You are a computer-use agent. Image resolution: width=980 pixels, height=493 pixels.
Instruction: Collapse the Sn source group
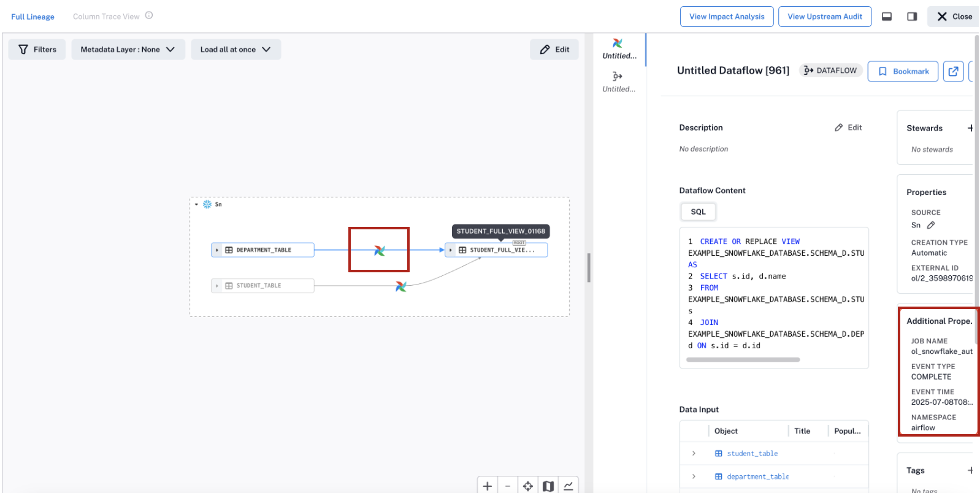tap(196, 204)
